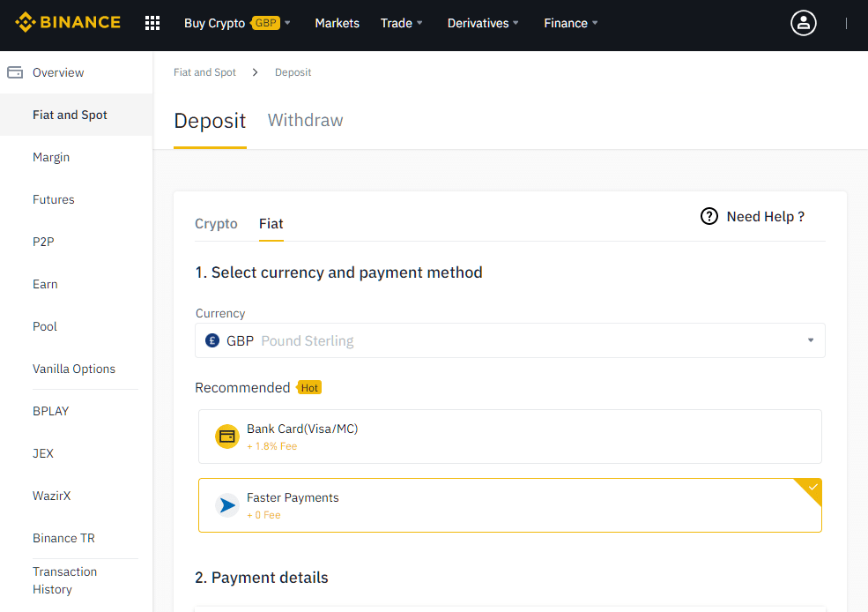Select the Faster Payments payment option
This screenshot has height=612, width=868.
point(510,505)
